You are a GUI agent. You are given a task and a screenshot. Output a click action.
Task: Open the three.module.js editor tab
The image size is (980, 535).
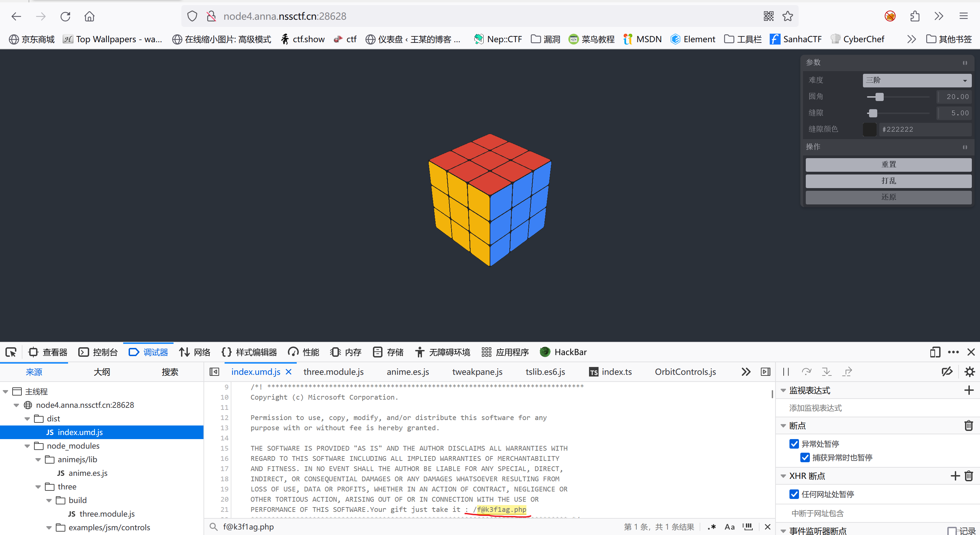coord(333,371)
